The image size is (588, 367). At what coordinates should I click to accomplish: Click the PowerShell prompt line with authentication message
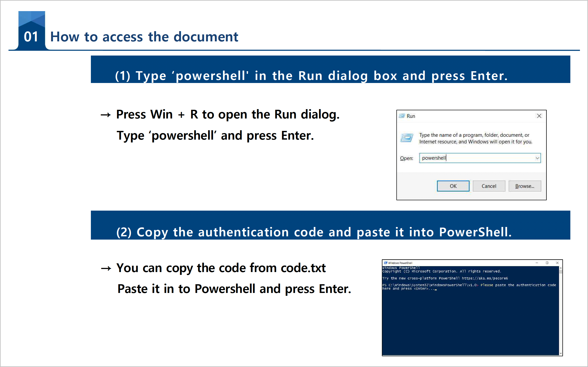pyautogui.click(x=469, y=285)
